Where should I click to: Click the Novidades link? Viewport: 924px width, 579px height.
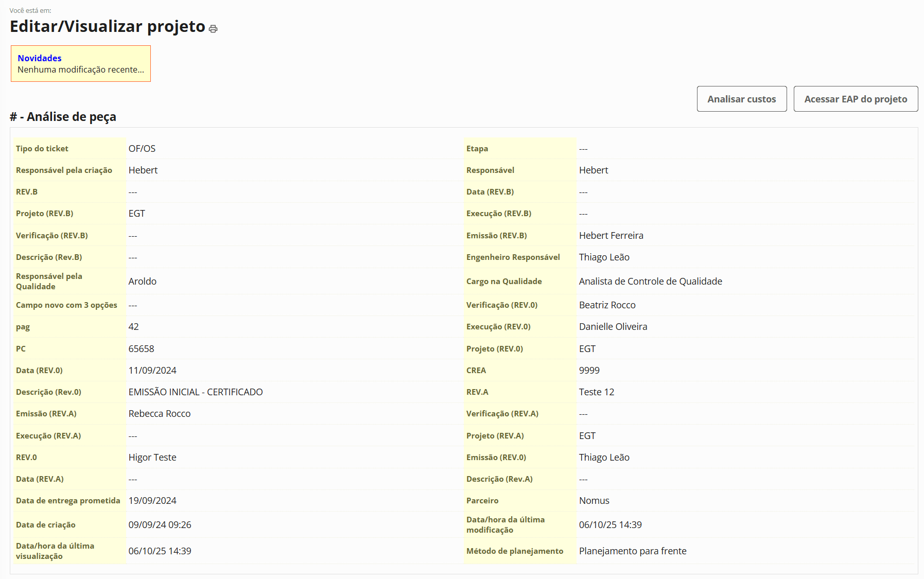click(40, 58)
